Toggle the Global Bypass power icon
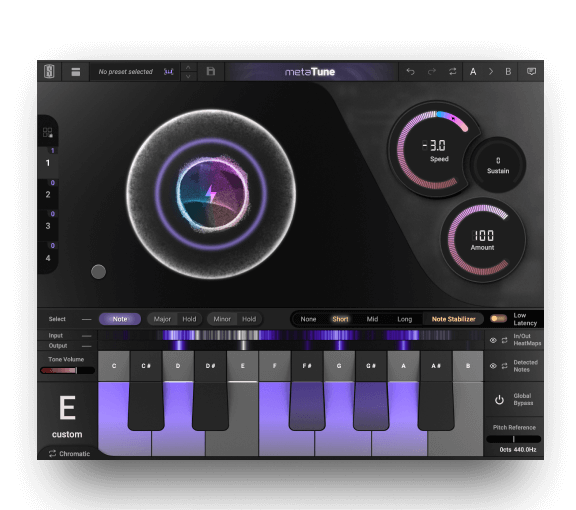 (499, 399)
